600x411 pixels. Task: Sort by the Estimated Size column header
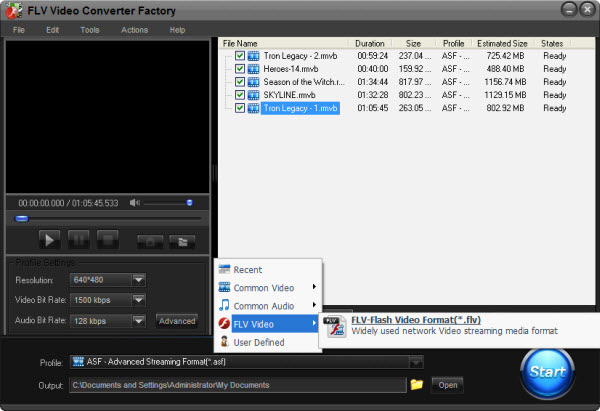point(502,44)
